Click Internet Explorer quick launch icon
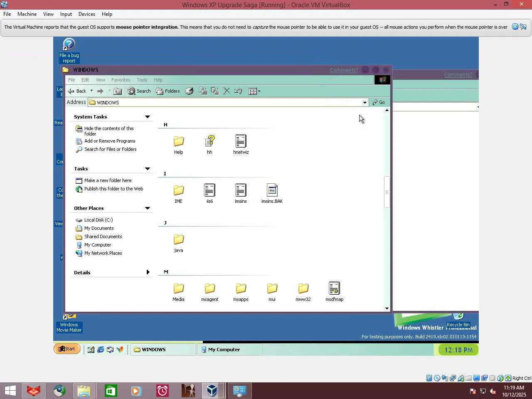Viewport: 532px width, 399px height. [x=101, y=350]
